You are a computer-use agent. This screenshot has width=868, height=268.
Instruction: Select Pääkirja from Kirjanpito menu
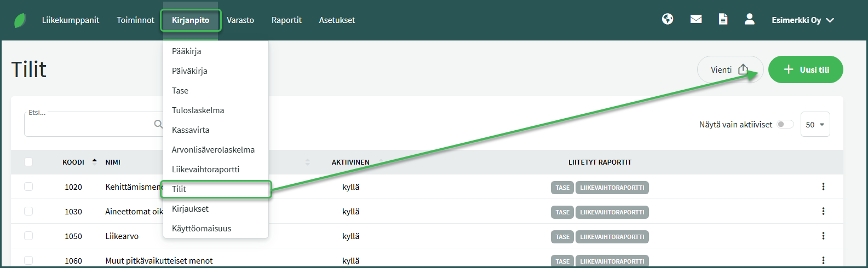coord(187,51)
